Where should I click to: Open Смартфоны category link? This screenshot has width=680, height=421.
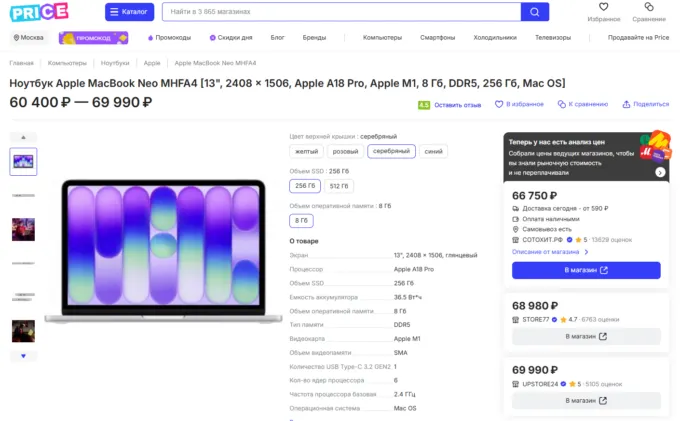[x=438, y=38]
